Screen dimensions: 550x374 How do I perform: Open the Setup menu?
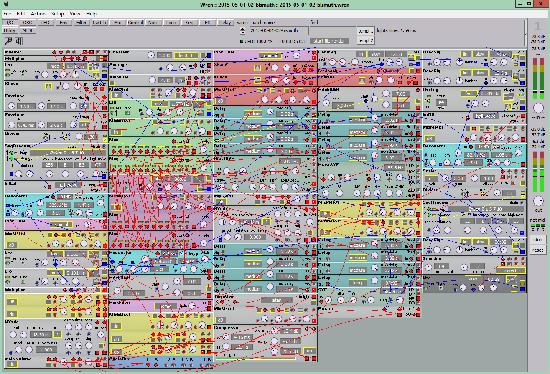[57, 14]
